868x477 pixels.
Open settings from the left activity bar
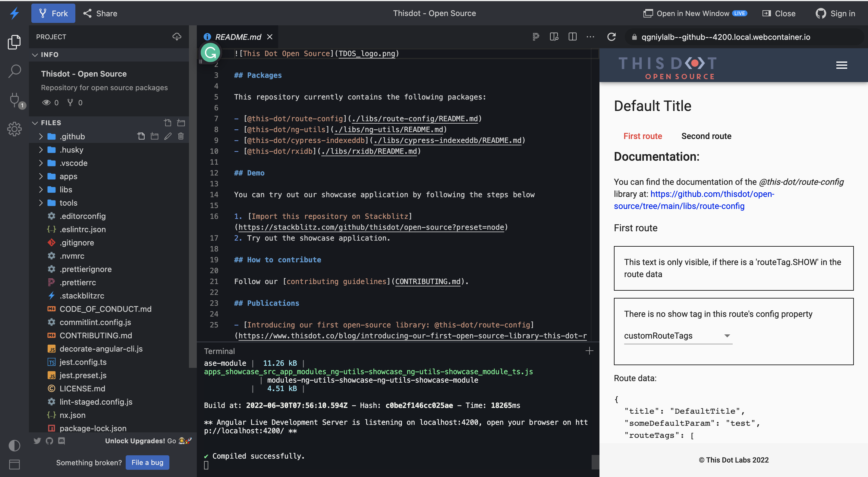(x=14, y=129)
